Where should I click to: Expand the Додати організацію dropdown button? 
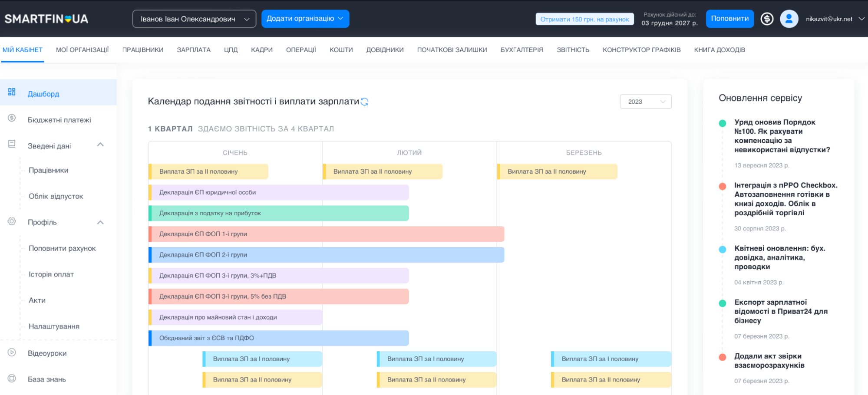coord(305,19)
